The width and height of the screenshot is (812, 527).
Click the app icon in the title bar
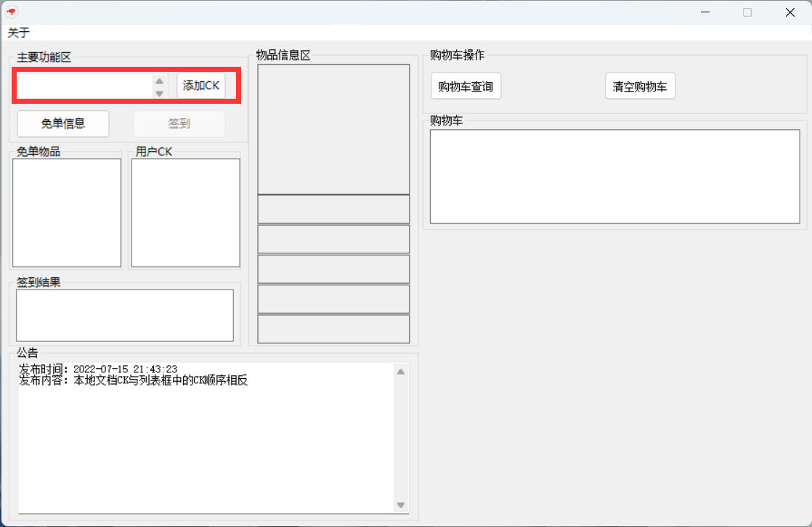(x=12, y=12)
